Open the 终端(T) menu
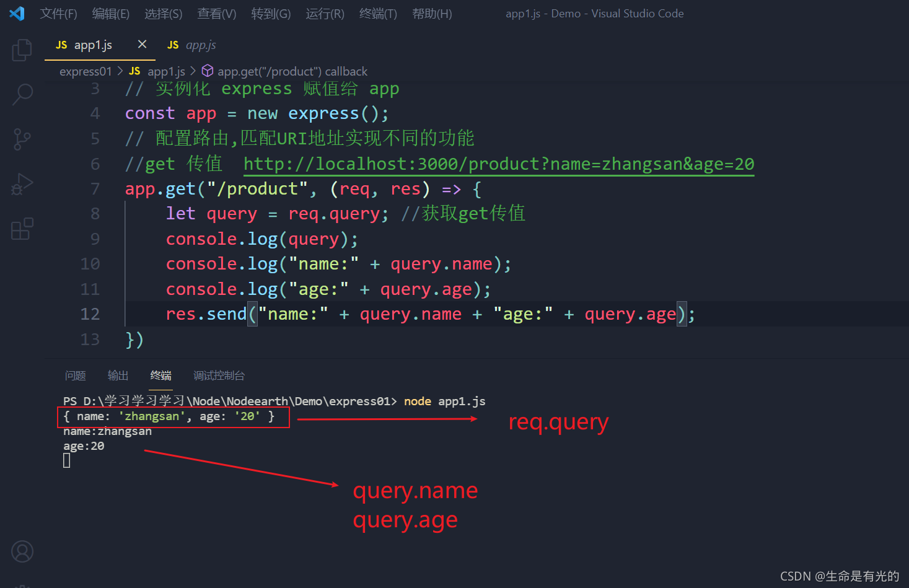Viewport: 909px width, 588px height. 378,14
